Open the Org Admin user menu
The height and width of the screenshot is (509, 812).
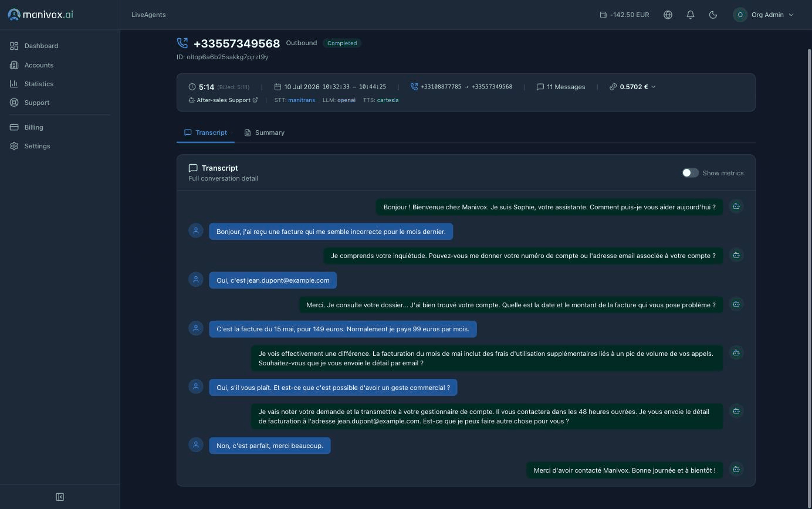[x=763, y=15]
